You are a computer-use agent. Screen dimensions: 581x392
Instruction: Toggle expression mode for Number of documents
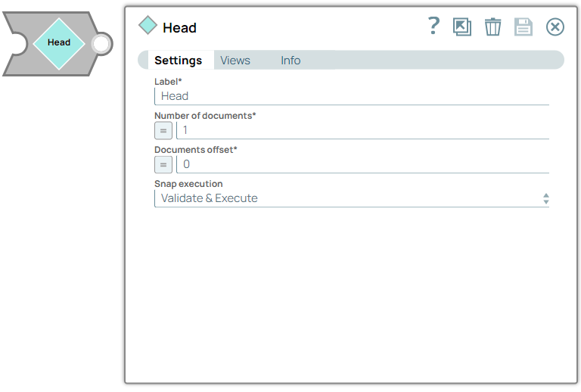point(163,130)
